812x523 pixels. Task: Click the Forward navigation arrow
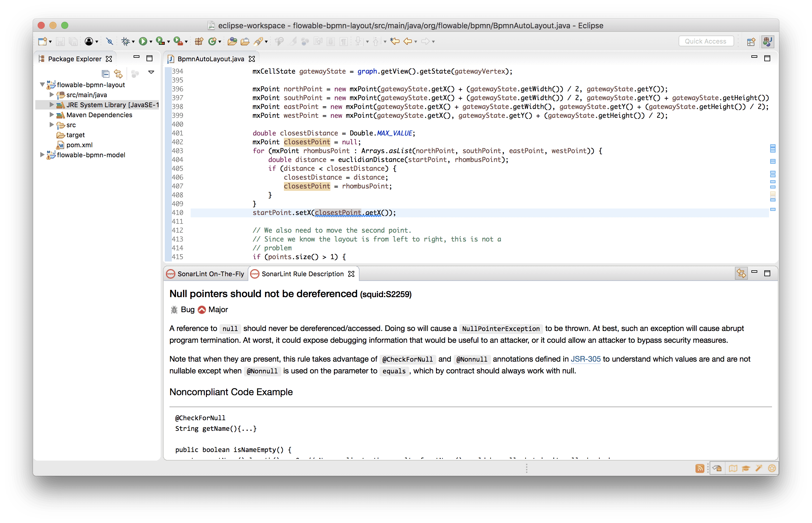425,42
